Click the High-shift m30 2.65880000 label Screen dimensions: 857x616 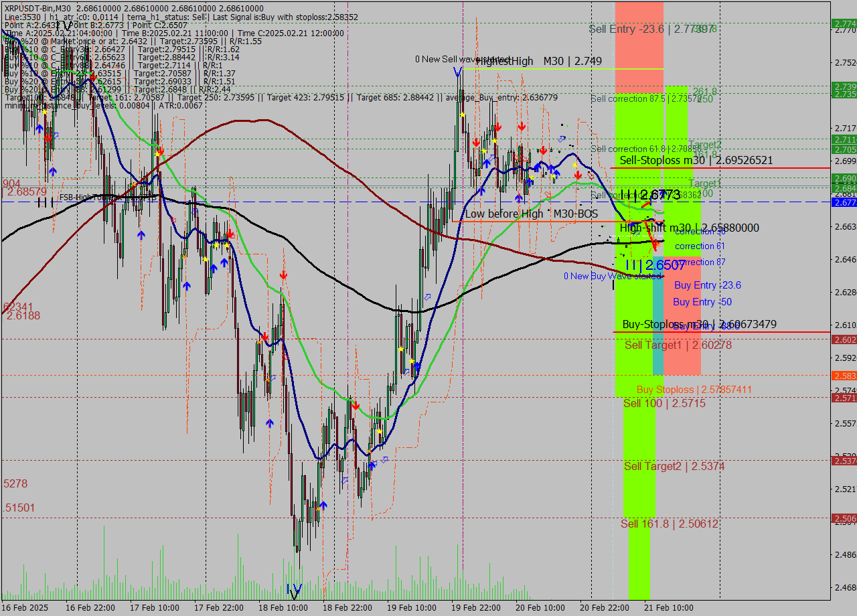(x=690, y=228)
